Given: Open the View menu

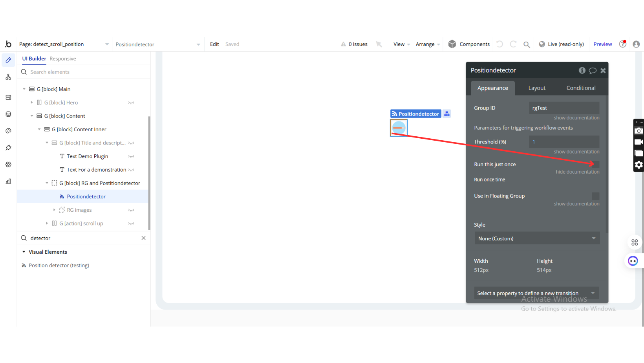Looking at the screenshot, I should pyautogui.click(x=402, y=44).
